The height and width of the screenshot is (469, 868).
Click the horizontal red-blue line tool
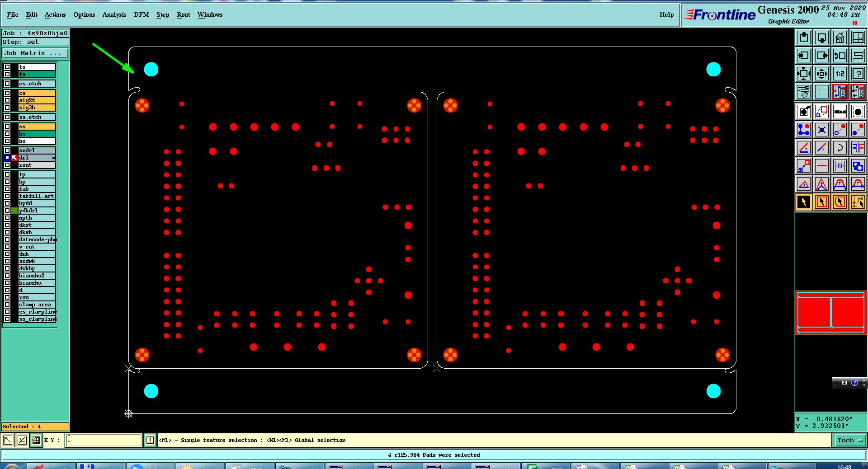822,166
